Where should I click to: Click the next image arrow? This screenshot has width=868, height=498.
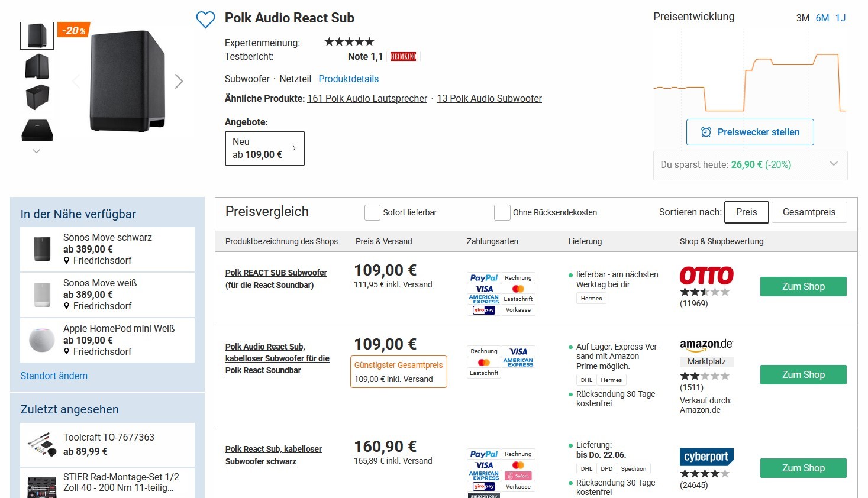(x=179, y=82)
